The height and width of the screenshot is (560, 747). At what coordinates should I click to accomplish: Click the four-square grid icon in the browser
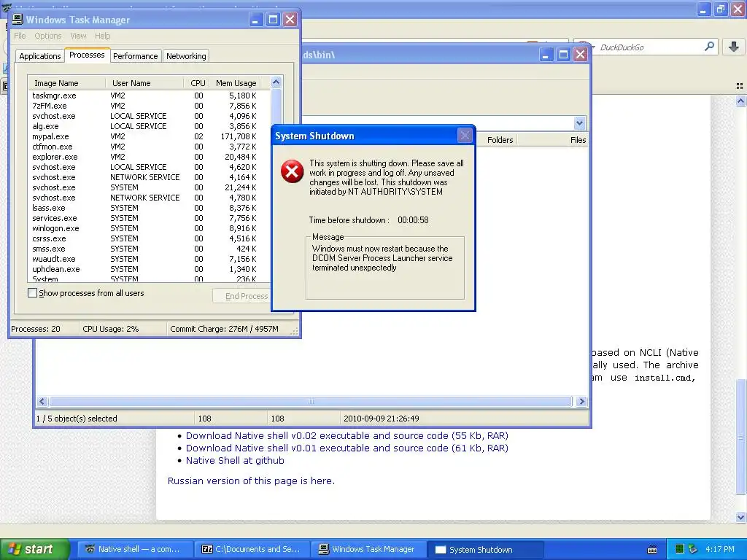coord(740,86)
